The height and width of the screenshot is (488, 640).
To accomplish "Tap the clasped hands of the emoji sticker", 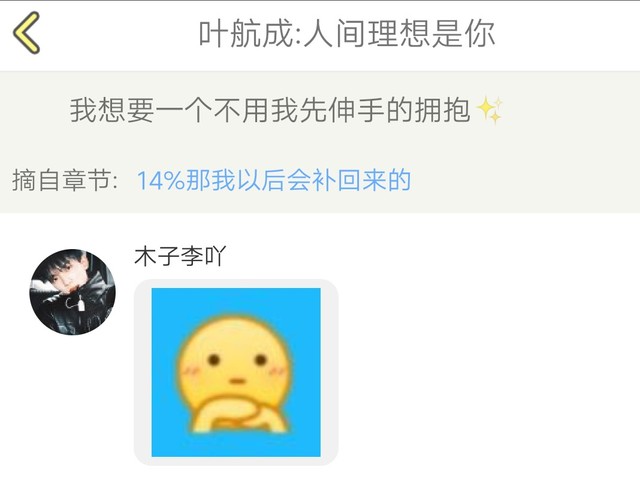I will point(241,418).
